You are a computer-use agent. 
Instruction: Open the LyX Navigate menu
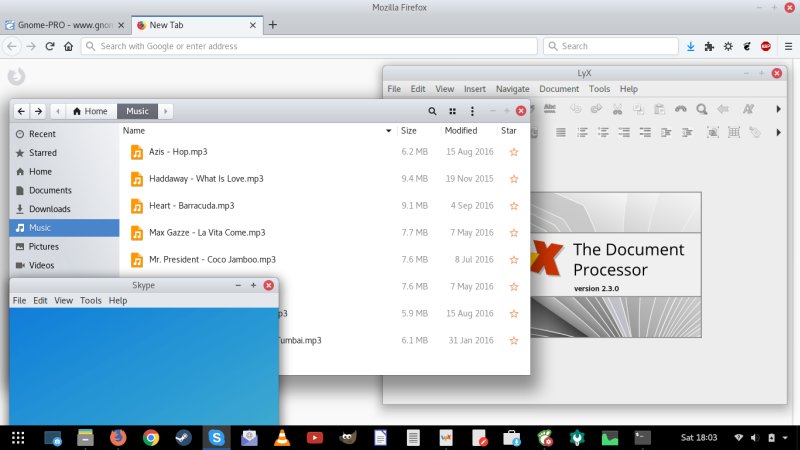512,89
